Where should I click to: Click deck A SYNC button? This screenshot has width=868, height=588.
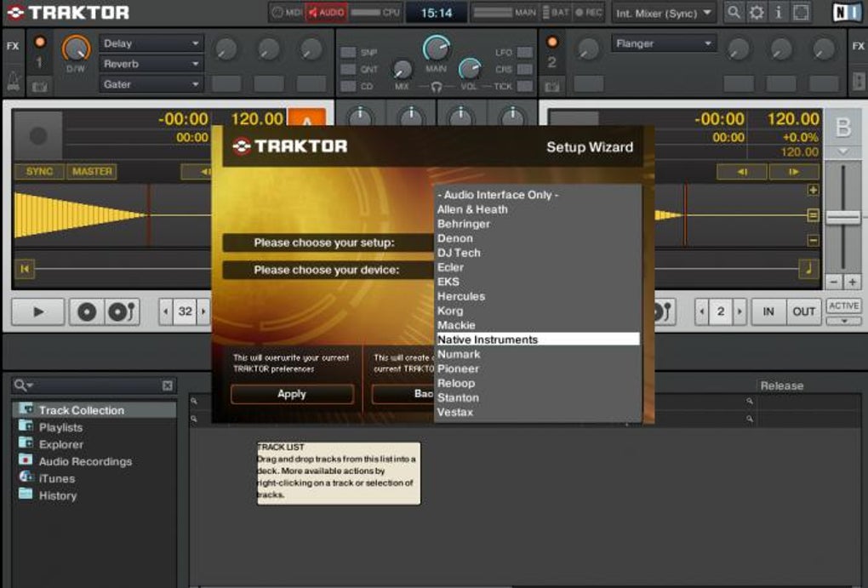[x=39, y=172]
